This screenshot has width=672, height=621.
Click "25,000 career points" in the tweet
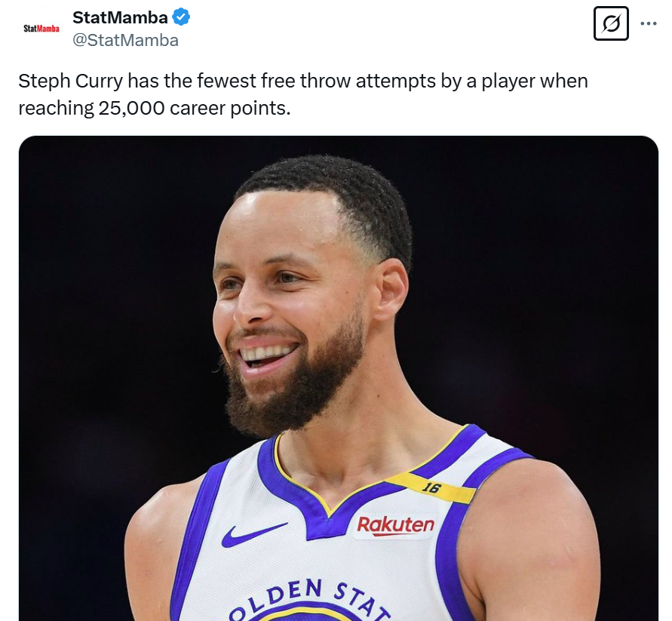194,108
